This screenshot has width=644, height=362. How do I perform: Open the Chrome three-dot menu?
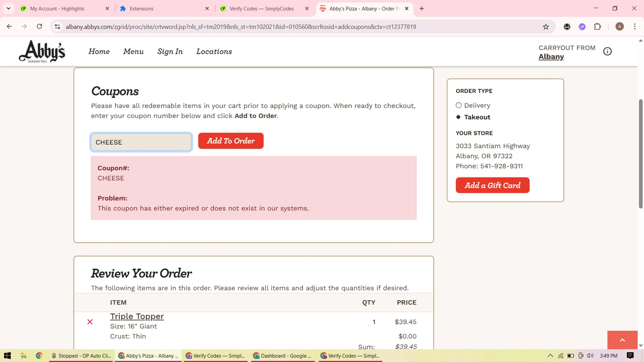[x=635, y=27]
